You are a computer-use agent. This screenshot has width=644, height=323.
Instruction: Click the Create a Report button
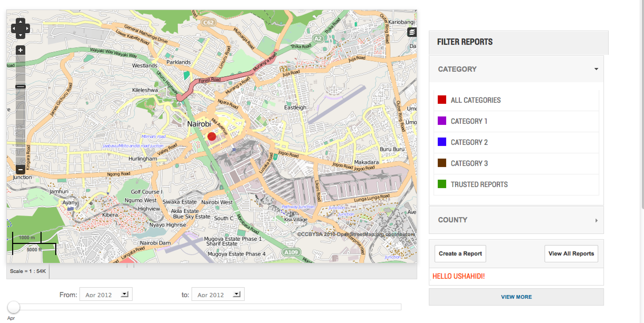(x=460, y=254)
